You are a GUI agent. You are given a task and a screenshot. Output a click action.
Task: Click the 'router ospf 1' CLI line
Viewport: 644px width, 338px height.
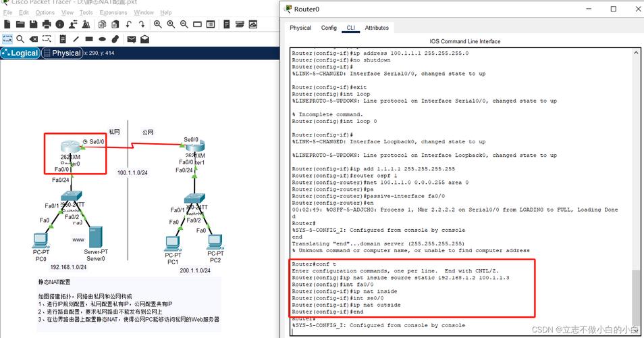pos(344,176)
